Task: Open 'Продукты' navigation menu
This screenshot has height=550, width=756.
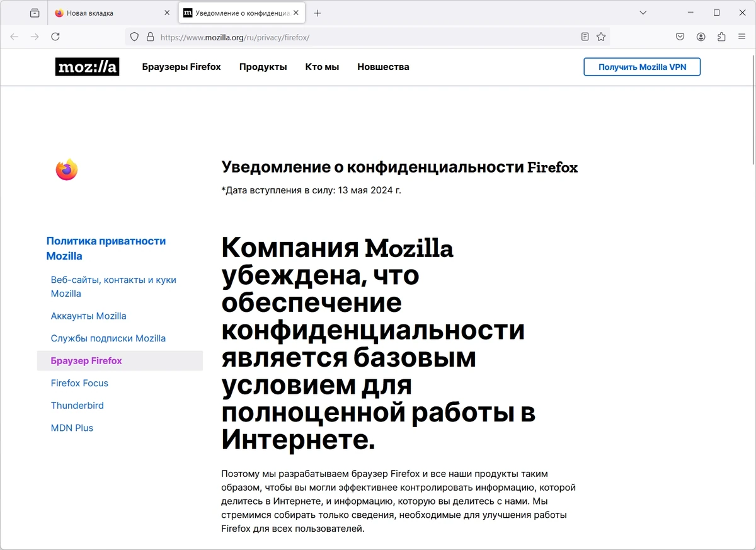Action: pyautogui.click(x=263, y=67)
